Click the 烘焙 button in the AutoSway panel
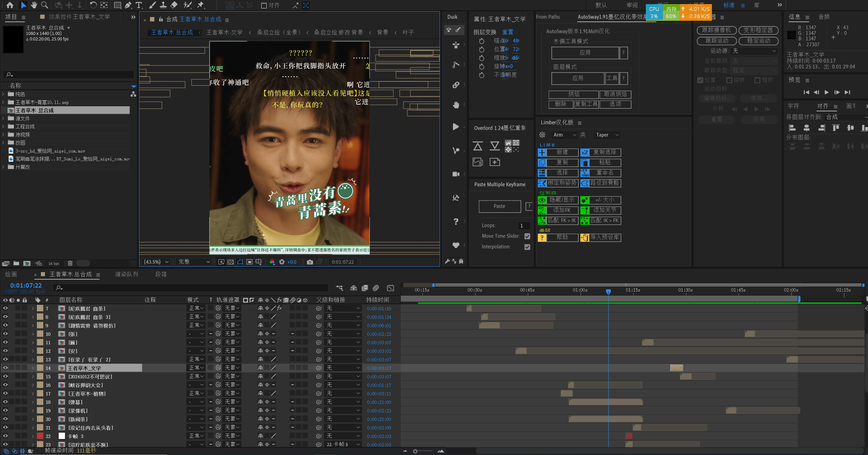The width and height of the screenshot is (868, 455). point(574,94)
